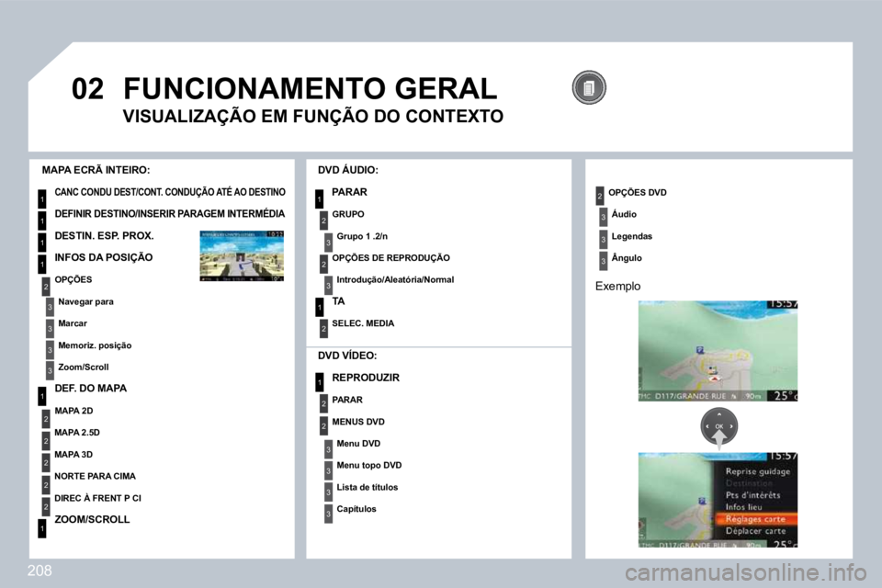Image resolution: width=882 pixels, height=588 pixels.
Task: Click level 2 marker beside OPÇÕES DVD
Action: click(600, 196)
